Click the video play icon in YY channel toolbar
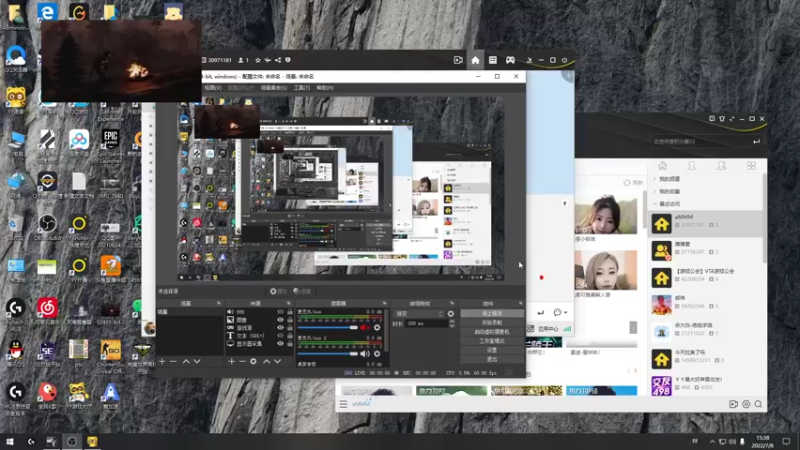Viewport: 800px width, 450px height. point(458,60)
